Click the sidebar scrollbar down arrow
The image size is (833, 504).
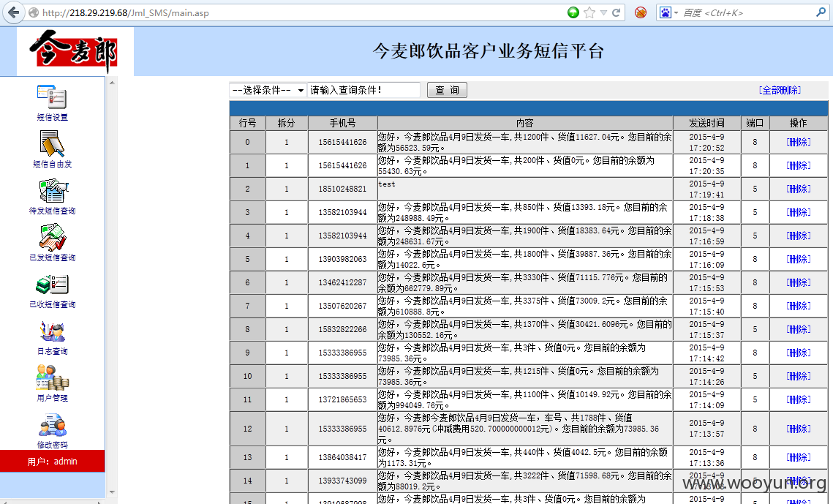pyautogui.click(x=112, y=492)
